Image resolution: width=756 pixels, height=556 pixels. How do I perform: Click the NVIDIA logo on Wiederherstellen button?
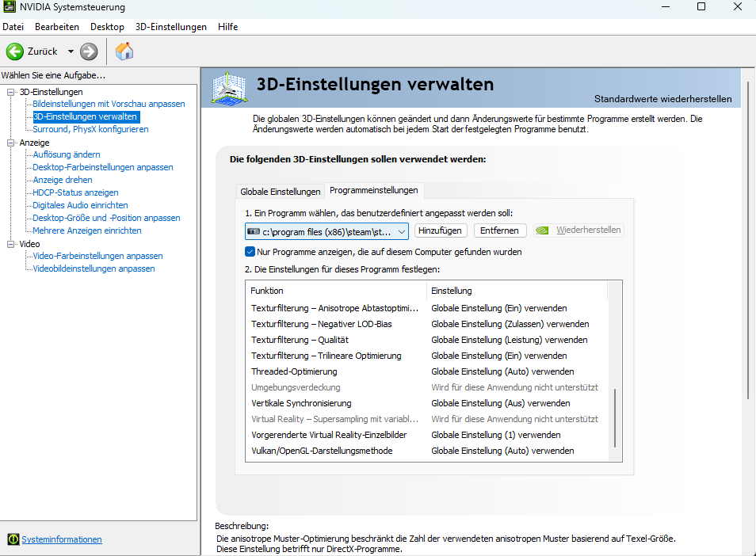pos(542,230)
